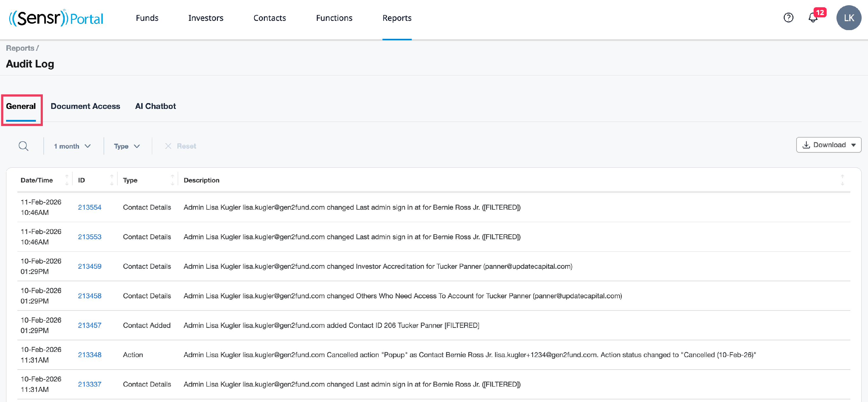Open audit entry ID 213554
The image size is (868, 402).
[90, 207]
